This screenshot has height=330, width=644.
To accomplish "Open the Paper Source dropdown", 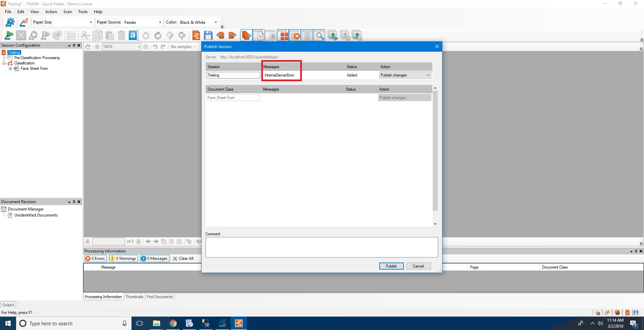I will (143, 22).
